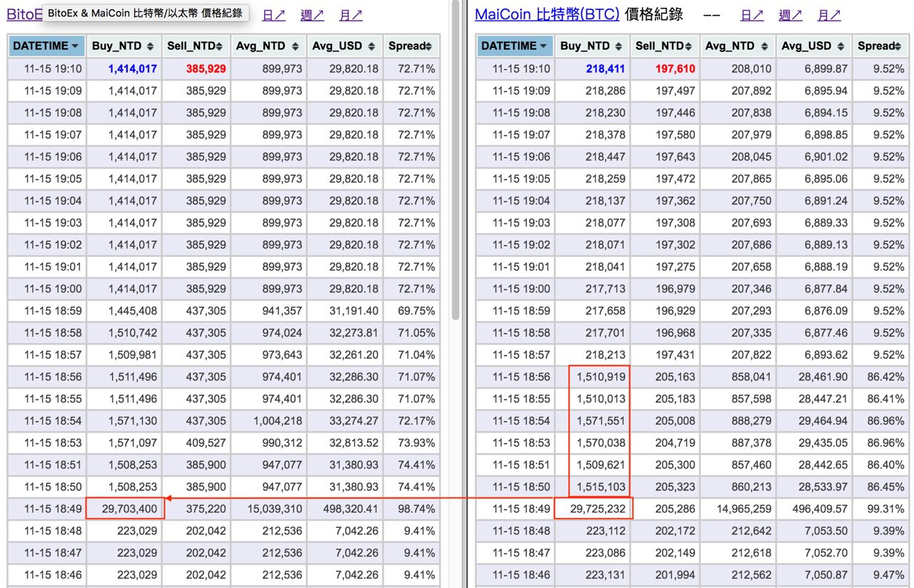This screenshot has height=588, width=914.
Task: Click 11-15 18:53 in the MaiCoin table
Action: [516, 443]
